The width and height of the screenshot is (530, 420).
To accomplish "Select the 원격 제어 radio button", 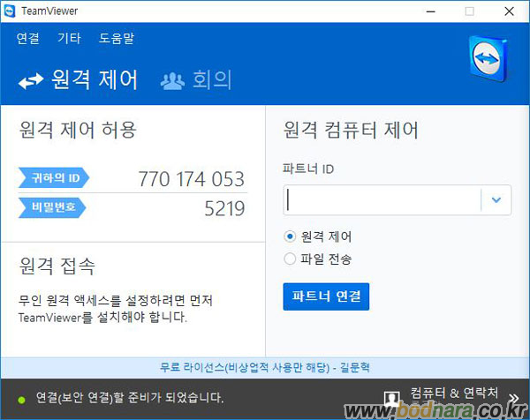I will click(290, 236).
